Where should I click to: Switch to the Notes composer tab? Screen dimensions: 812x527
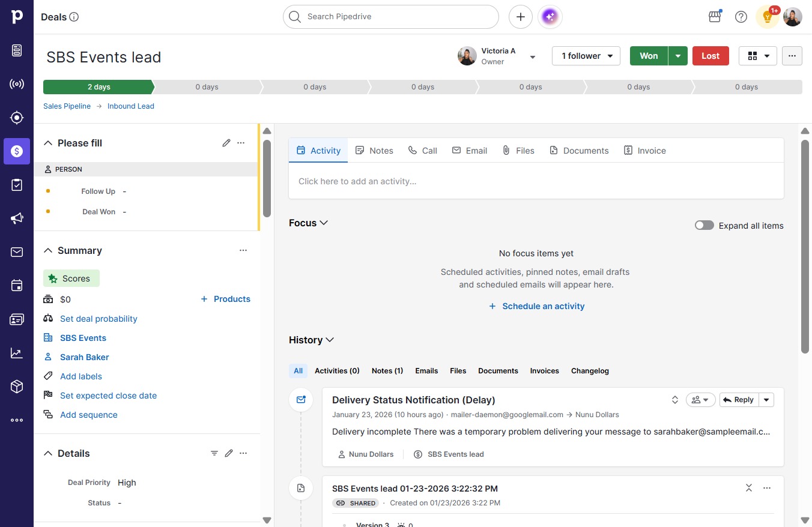pos(374,151)
